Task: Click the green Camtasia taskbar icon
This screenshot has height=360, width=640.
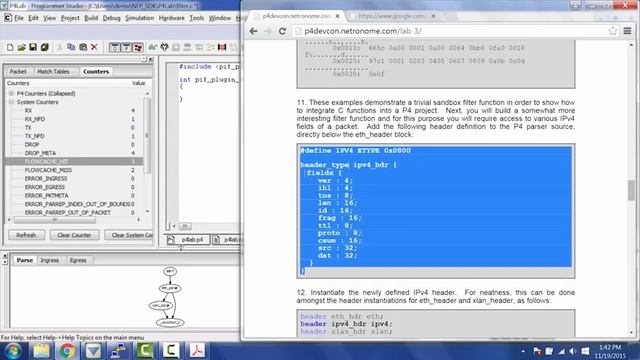Action: tap(145, 351)
